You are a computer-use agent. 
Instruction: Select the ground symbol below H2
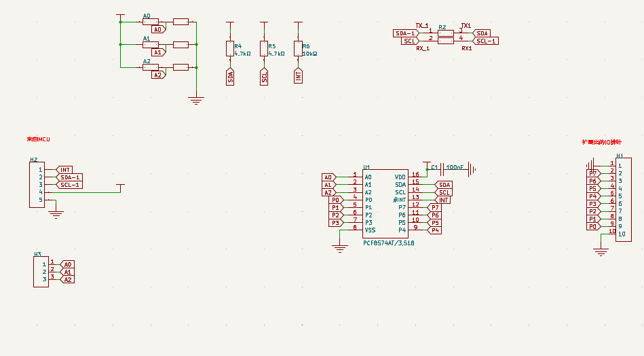pos(56,214)
